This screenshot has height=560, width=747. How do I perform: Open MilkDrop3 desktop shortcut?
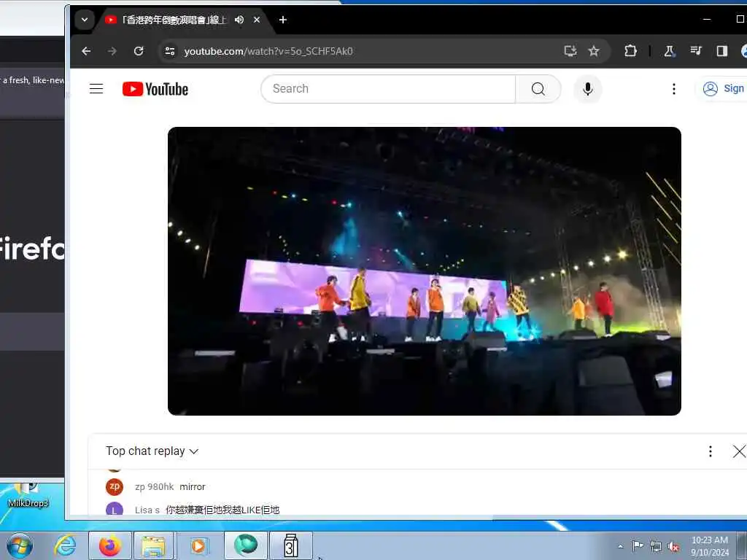28,495
